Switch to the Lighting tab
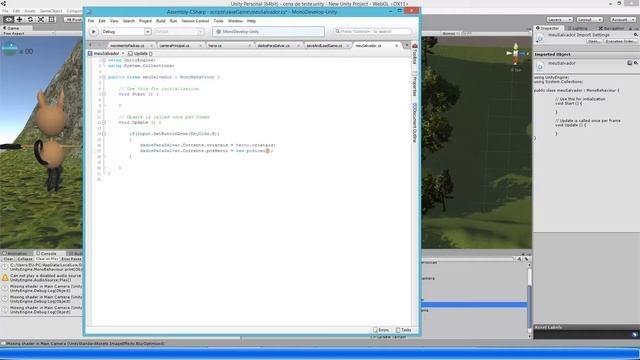 pyautogui.click(x=579, y=28)
